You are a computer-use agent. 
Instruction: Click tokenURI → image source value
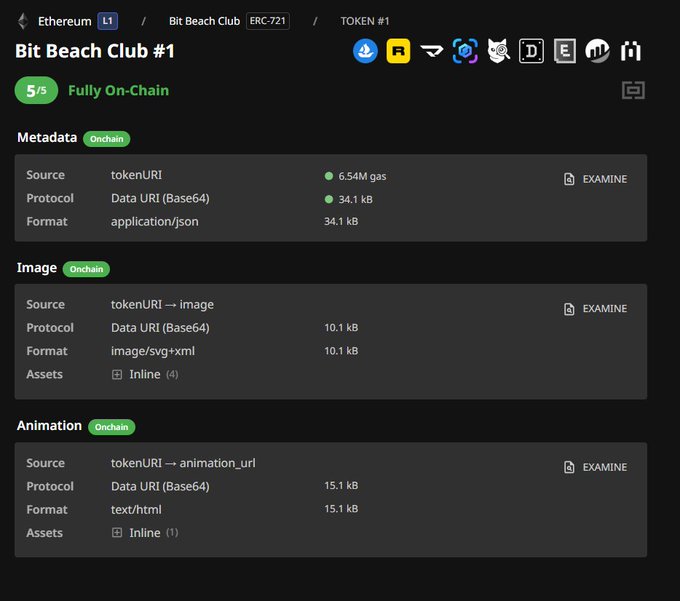click(x=162, y=304)
